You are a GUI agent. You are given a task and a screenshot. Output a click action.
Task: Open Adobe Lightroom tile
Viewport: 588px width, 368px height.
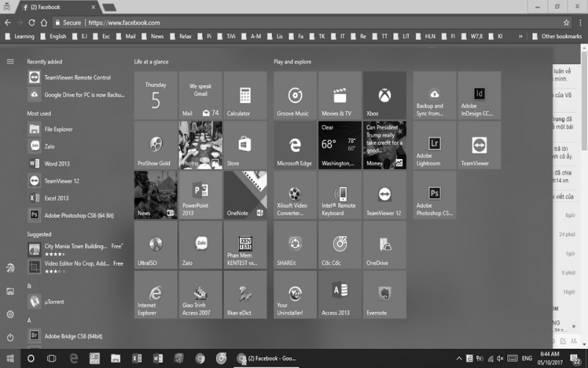coord(434,146)
